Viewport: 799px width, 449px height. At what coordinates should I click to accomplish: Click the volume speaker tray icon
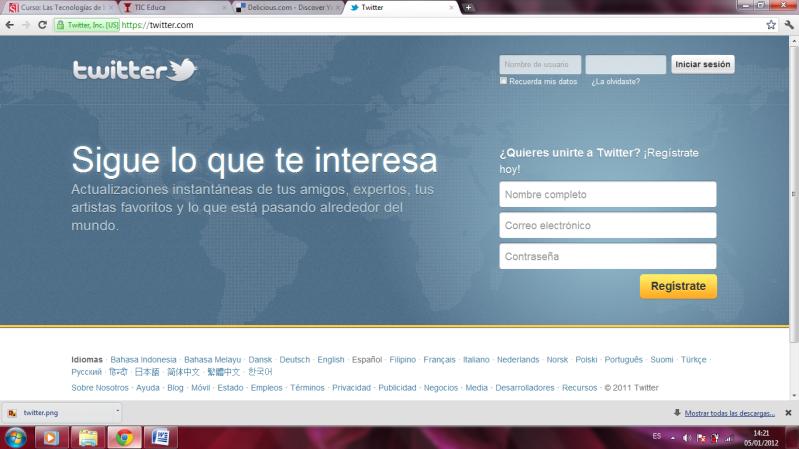tap(687, 438)
